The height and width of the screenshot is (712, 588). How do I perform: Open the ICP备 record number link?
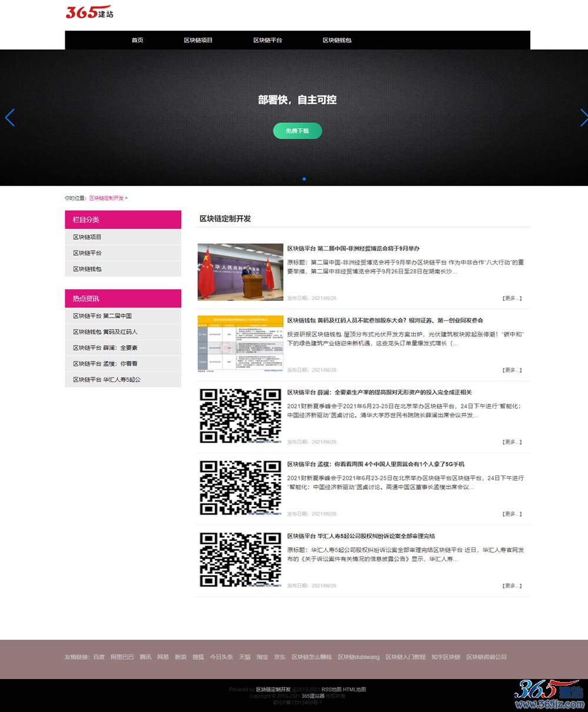[x=298, y=702]
